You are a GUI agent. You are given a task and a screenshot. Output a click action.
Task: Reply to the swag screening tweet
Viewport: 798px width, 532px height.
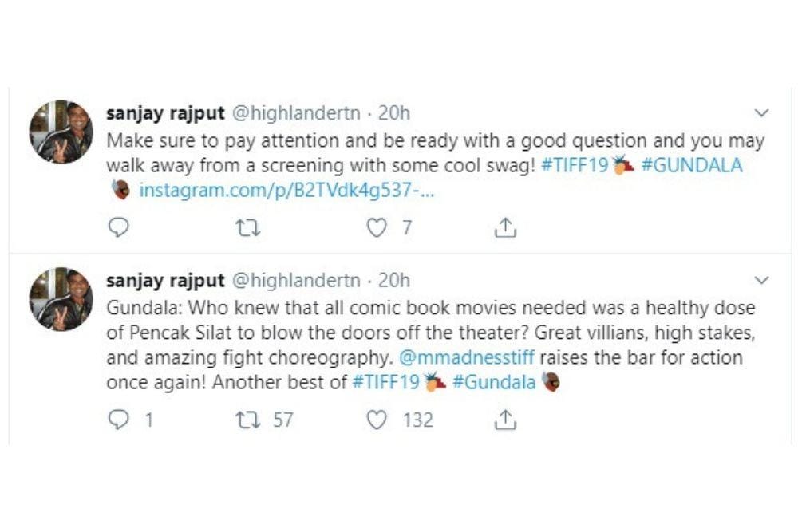point(118,228)
